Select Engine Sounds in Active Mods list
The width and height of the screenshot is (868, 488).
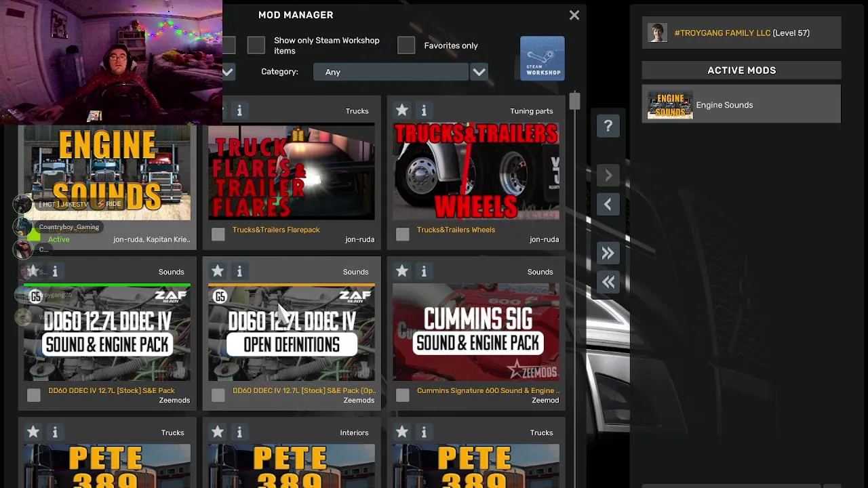[x=741, y=105]
